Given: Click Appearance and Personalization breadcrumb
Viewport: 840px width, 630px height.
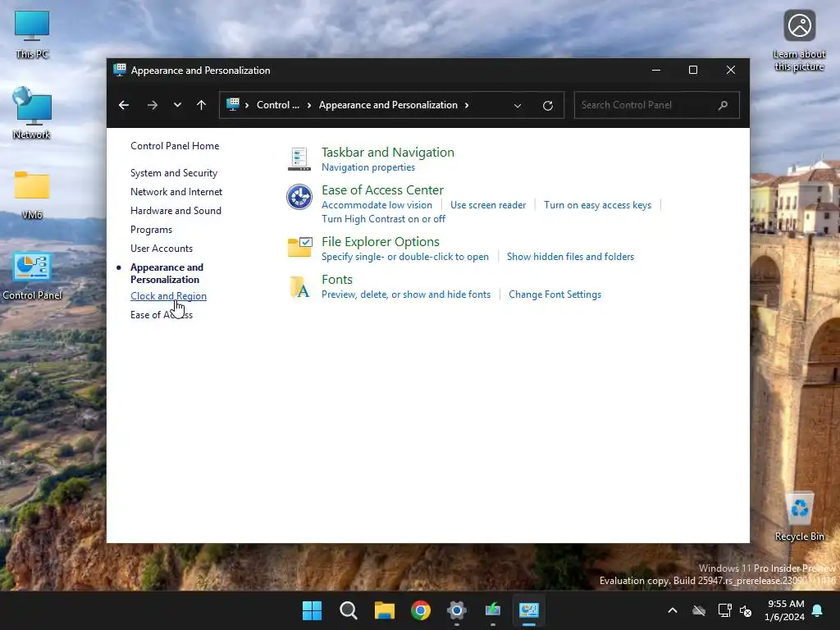Looking at the screenshot, I should click(388, 105).
